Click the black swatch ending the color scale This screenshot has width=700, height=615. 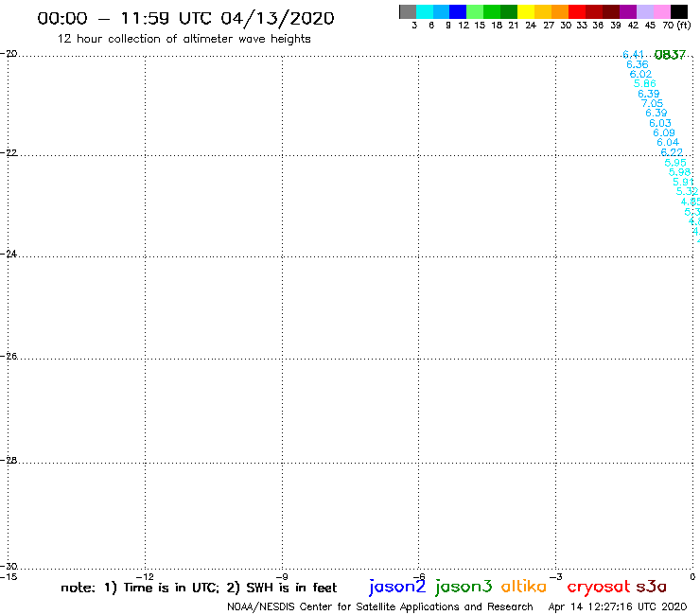coord(679,11)
